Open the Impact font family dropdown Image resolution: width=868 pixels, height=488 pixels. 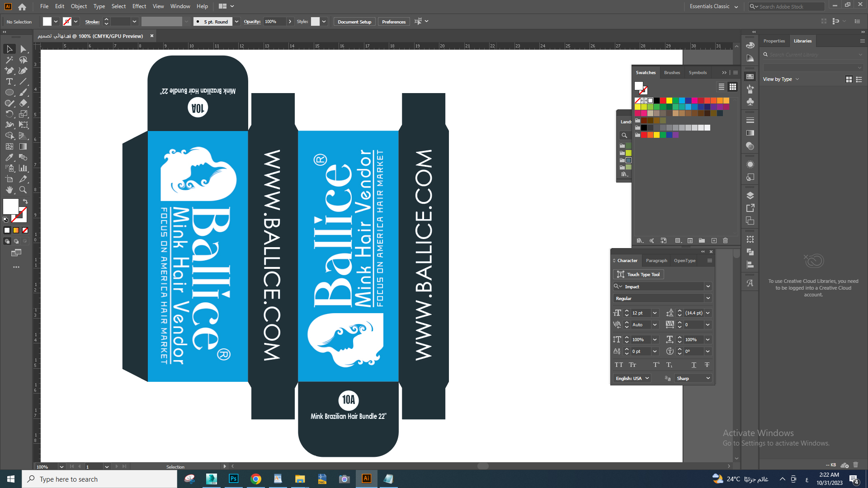tap(708, 286)
